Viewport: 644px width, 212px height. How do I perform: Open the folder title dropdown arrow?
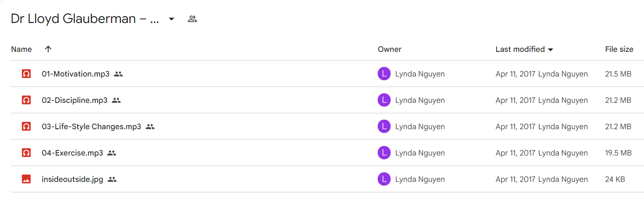click(x=171, y=19)
